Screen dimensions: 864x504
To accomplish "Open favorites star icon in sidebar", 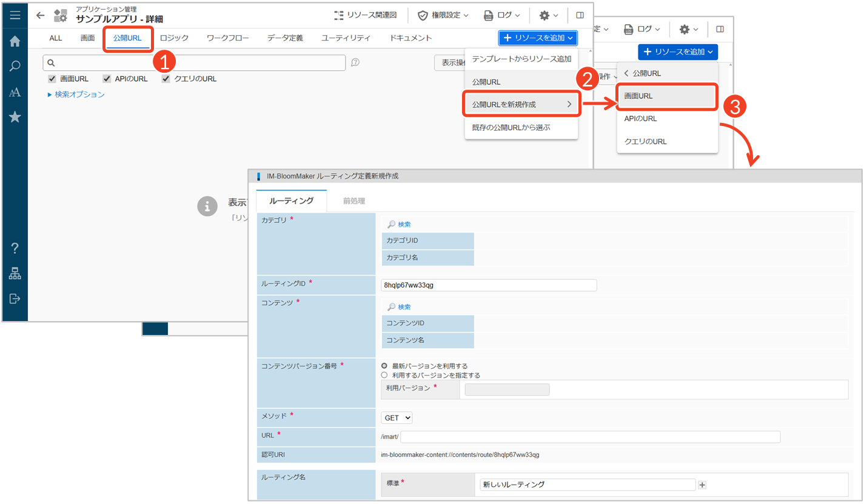I will tap(15, 117).
